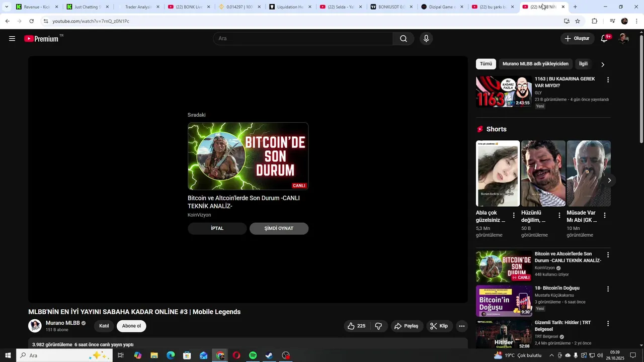Click the address bar URL
The image size is (644, 362).
(91, 21)
